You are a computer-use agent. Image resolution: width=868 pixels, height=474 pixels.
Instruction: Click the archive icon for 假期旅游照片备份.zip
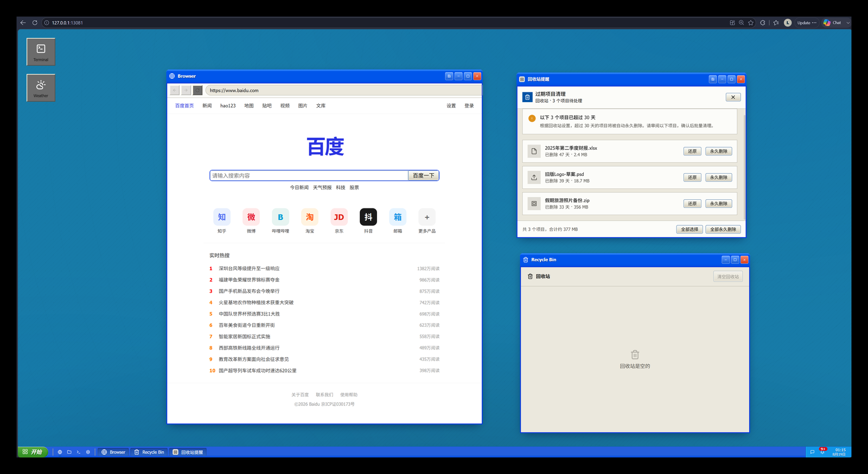click(534, 204)
